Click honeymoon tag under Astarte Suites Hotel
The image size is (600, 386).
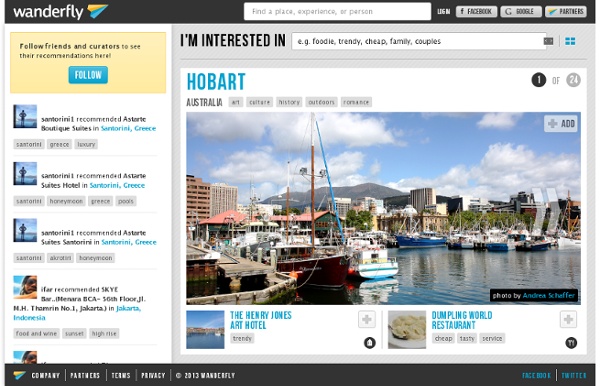[x=66, y=201]
